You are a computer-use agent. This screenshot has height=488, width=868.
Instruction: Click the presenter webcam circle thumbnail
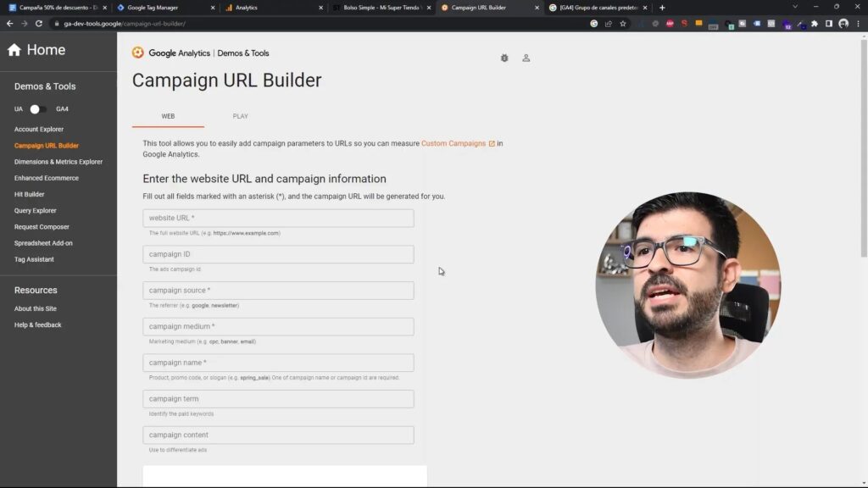coord(688,286)
